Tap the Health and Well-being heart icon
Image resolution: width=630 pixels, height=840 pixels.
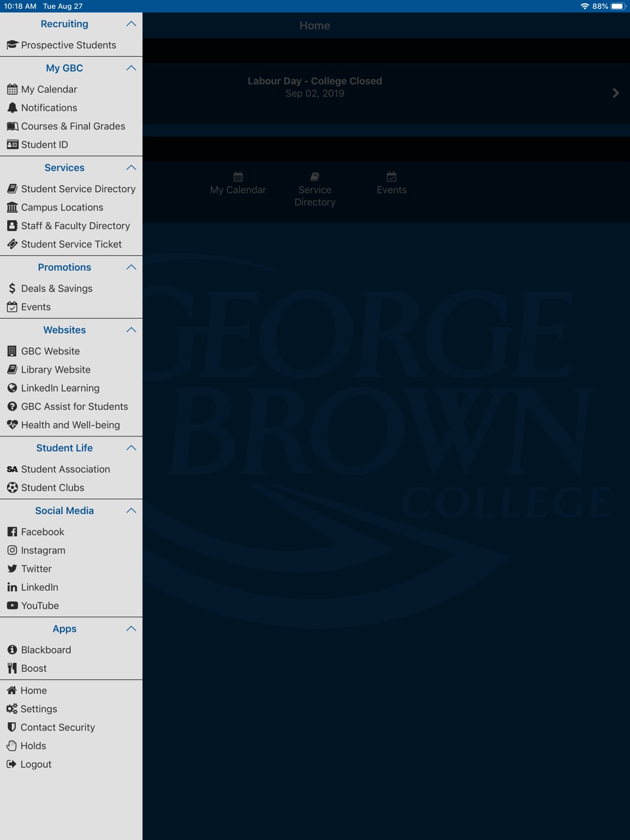[12, 425]
